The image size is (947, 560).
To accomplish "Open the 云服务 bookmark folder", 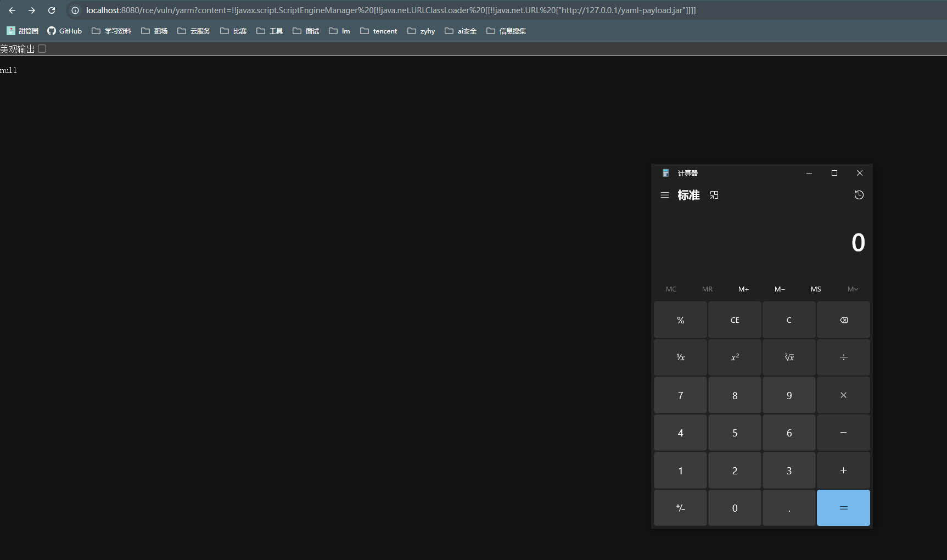I will tap(194, 31).
